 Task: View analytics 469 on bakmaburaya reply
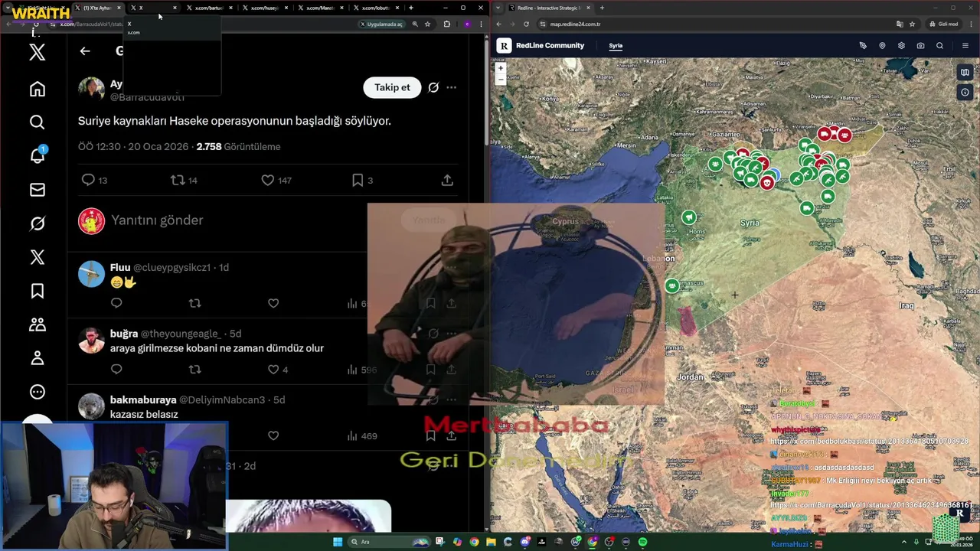361,436
